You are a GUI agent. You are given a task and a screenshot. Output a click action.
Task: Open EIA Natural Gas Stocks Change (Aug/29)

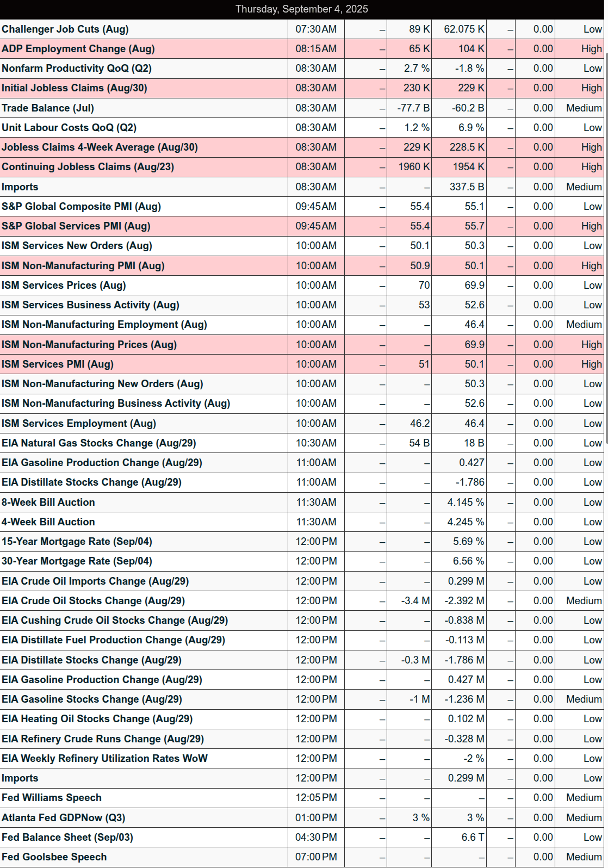[99, 443]
